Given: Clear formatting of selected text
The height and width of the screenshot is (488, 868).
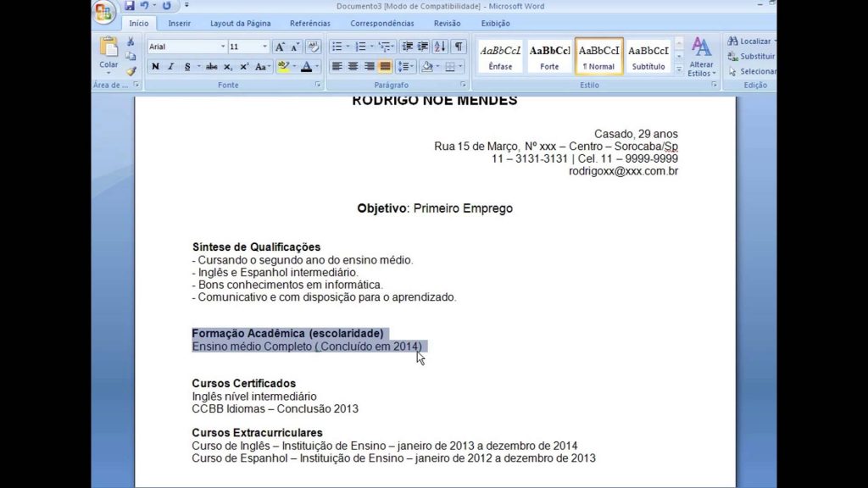Looking at the screenshot, I should (313, 47).
